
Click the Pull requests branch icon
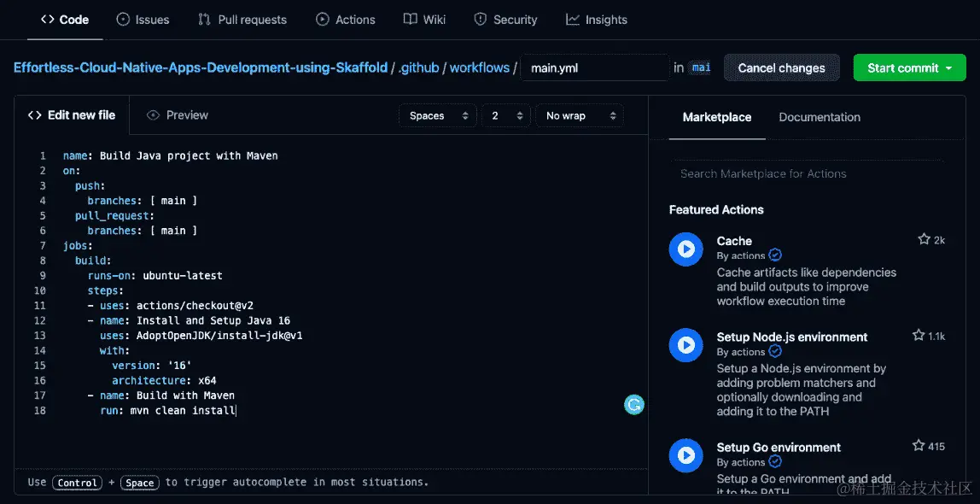(x=204, y=20)
